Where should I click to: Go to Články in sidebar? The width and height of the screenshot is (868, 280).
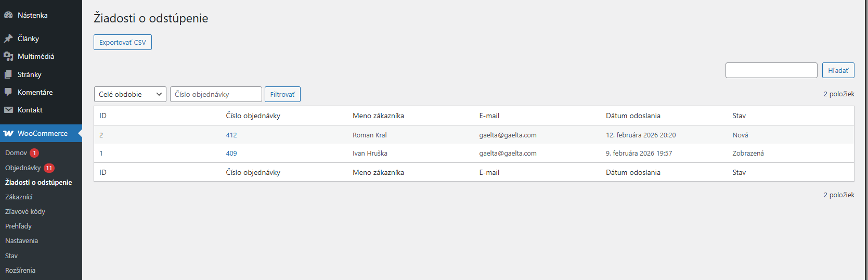tap(28, 39)
